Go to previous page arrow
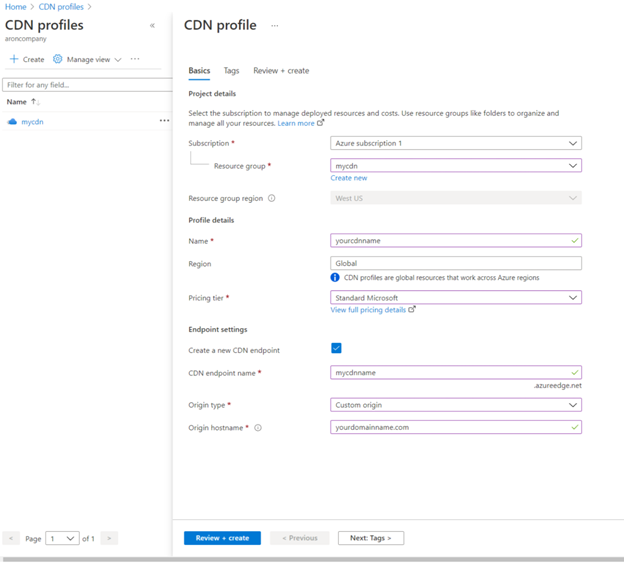Screen dimensions: 624x568 (11, 539)
